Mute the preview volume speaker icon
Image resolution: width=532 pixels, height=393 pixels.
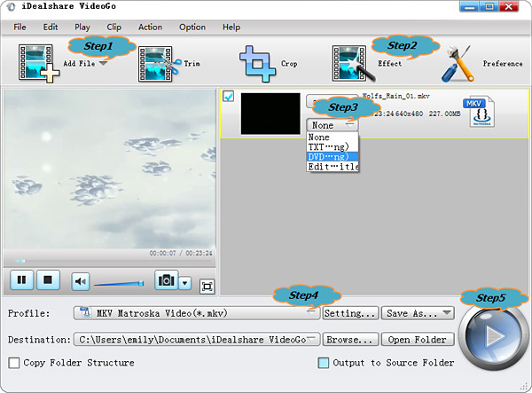coord(81,281)
